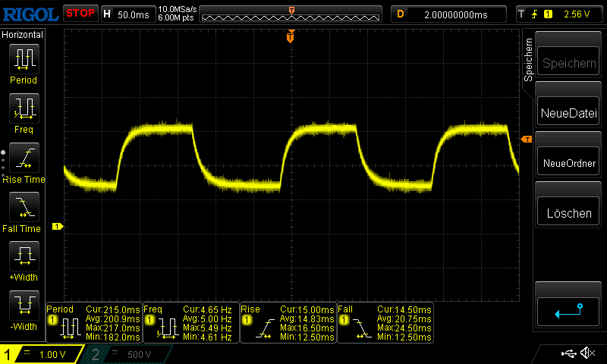Click the waveform memory overview bar
This screenshot has width=607, height=364.
[291, 14]
